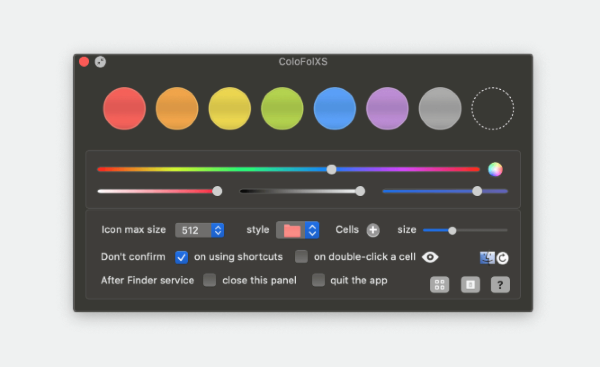Choose the green color circle
The width and height of the screenshot is (600, 367).
coord(282,108)
